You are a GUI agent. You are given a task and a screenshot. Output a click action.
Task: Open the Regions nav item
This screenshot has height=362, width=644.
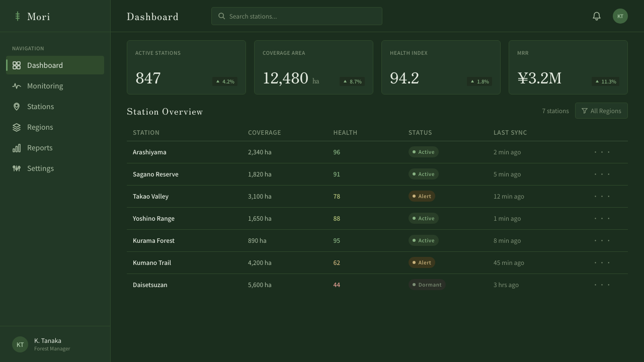pyautogui.click(x=55, y=127)
